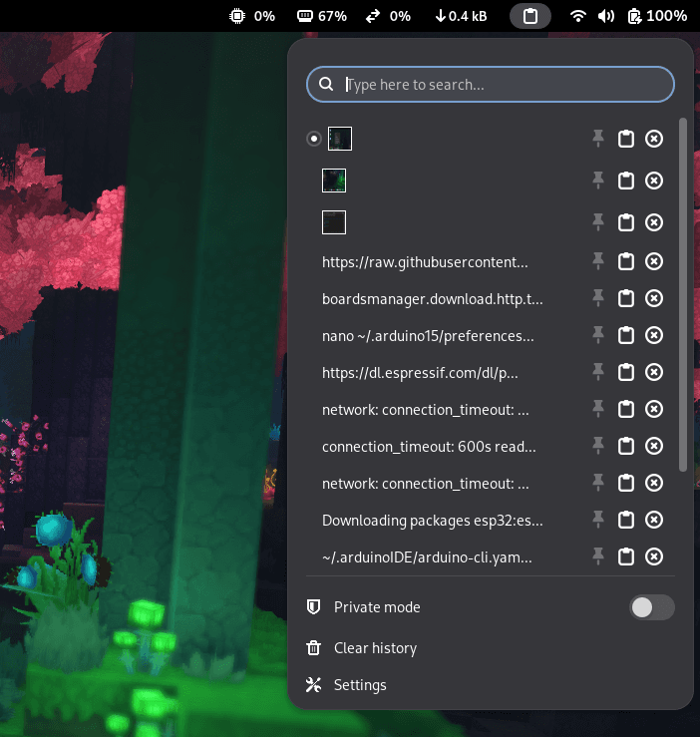Paste the ~/.arduinoIDE/arduino-cli.yaml entry
The height and width of the screenshot is (737, 700).
coord(626,556)
